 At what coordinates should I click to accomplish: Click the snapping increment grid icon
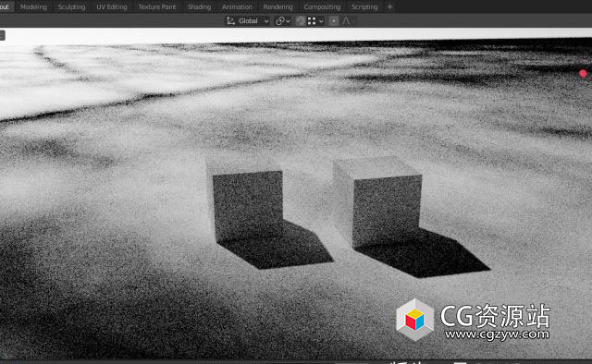tap(312, 21)
